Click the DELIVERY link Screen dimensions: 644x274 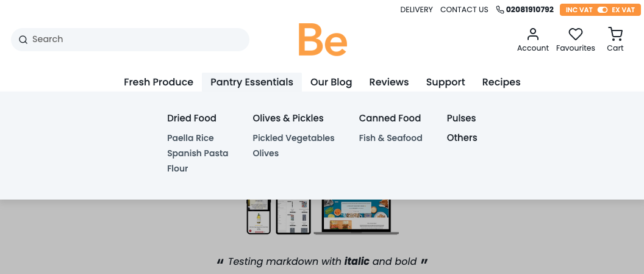tap(416, 10)
